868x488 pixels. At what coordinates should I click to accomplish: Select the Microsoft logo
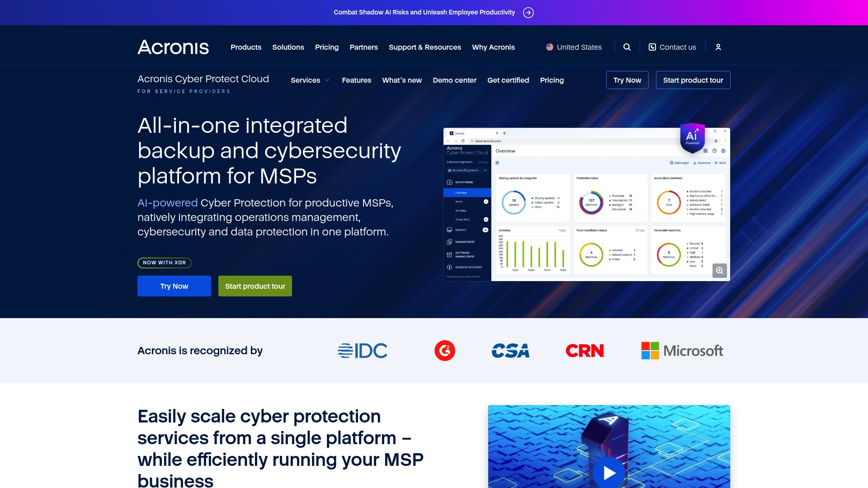point(683,351)
